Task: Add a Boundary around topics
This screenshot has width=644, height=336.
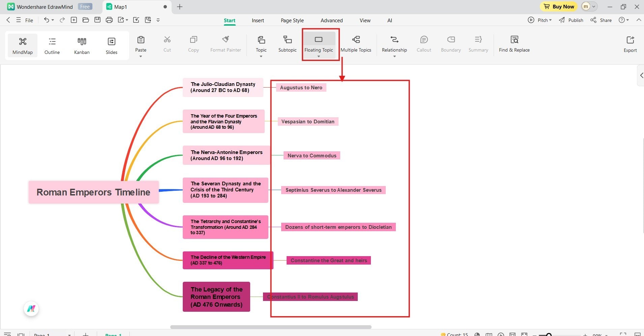Action: [x=451, y=44]
